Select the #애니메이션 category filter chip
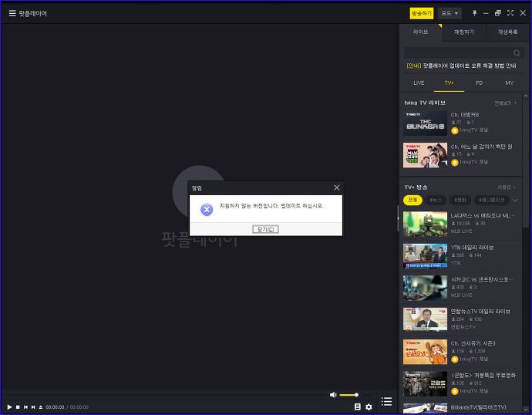Image resolution: width=532 pixels, height=415 pixels. click(492, 201)
